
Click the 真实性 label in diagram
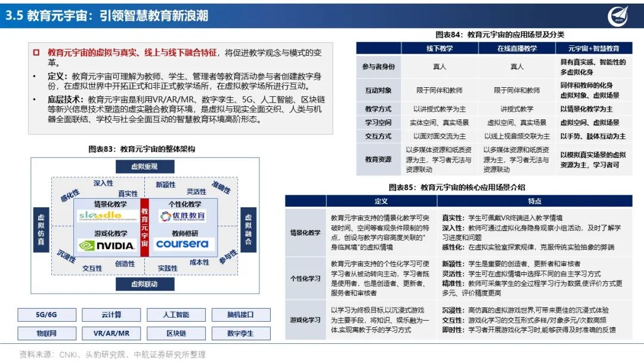pyautogui.click(x=128, y=193)
